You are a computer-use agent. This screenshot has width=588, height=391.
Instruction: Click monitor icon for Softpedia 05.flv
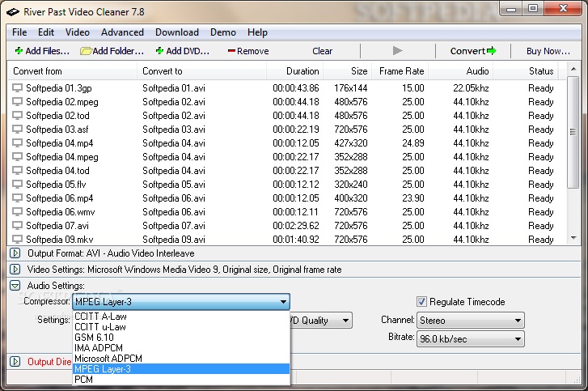click(x=17, y=185)
